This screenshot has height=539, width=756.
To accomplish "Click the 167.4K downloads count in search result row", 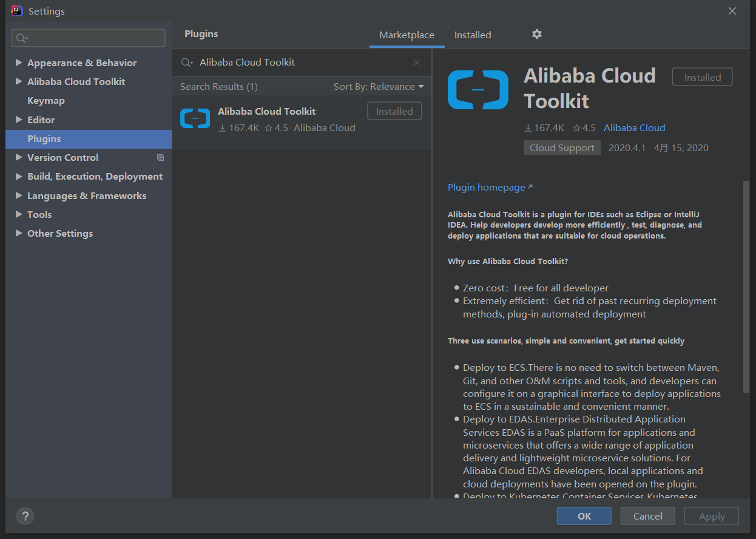I will point(238,127).
